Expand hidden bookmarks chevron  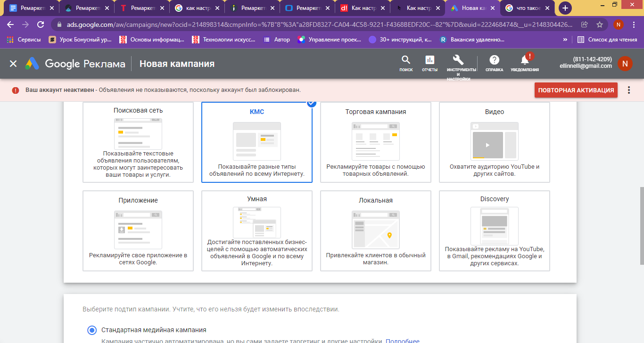565,40
